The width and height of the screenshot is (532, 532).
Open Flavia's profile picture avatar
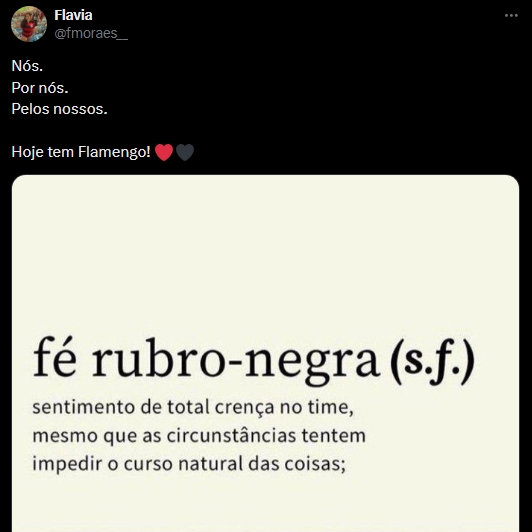click(29, 24)
